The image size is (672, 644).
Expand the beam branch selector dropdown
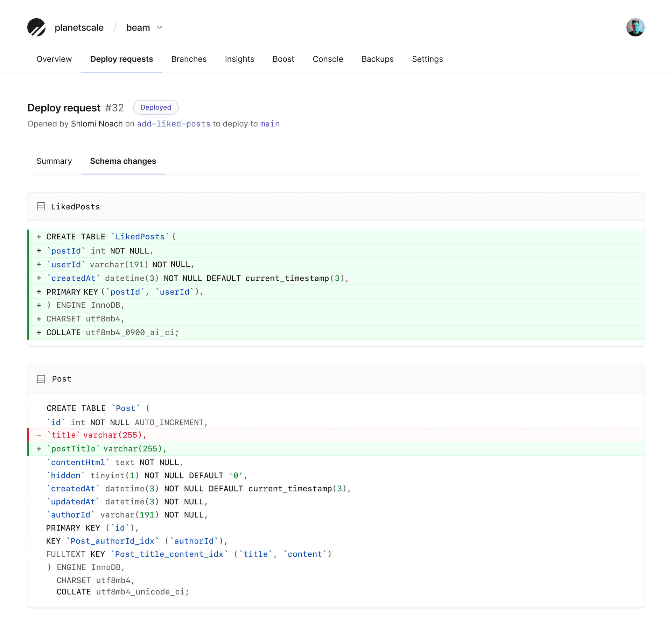pyautogui.click(x=145, y=27)
